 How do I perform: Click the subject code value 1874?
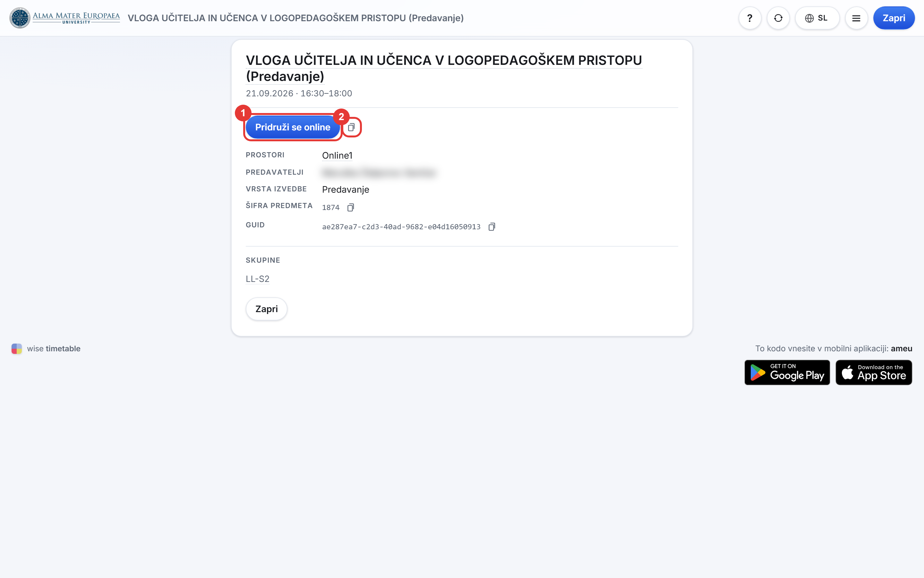[x=331, y=207]
